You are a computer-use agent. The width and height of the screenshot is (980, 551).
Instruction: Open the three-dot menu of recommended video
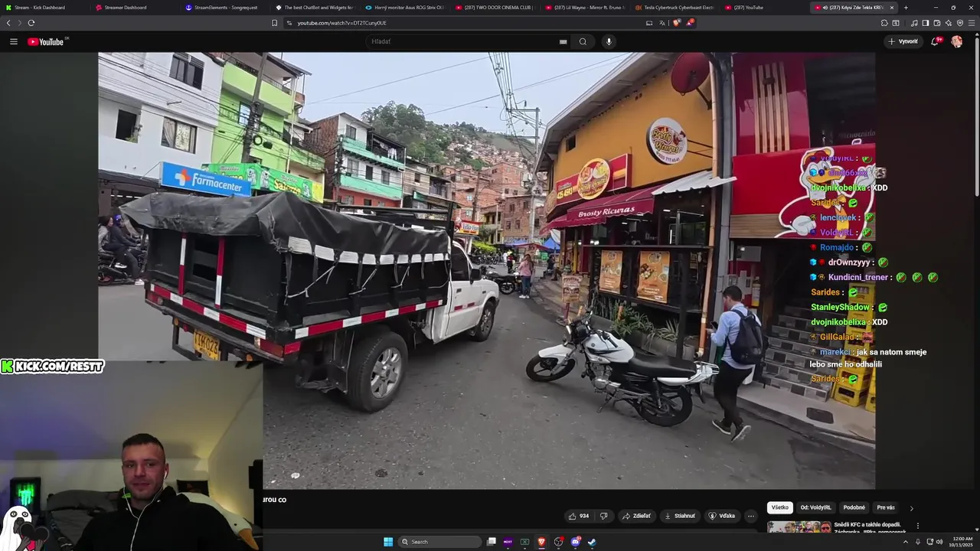tap(917, 526)
